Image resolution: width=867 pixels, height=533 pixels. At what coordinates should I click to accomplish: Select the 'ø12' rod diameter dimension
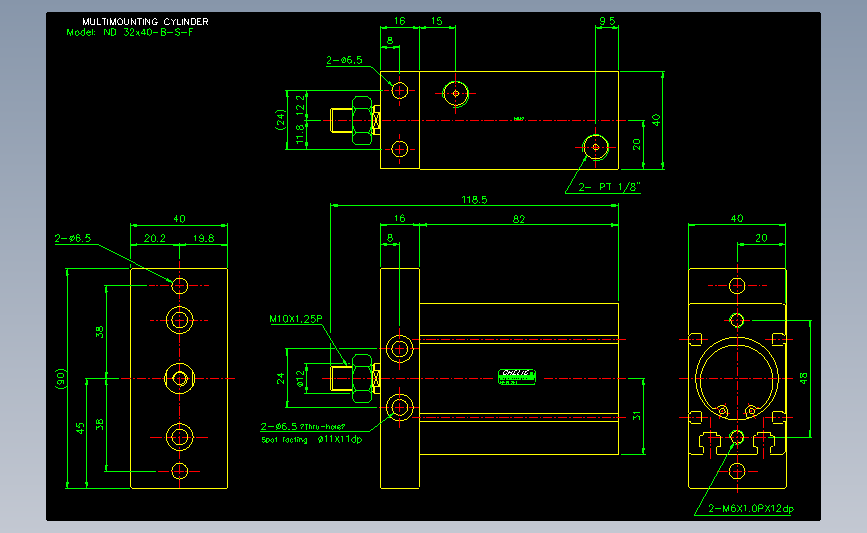pos(300,378)
